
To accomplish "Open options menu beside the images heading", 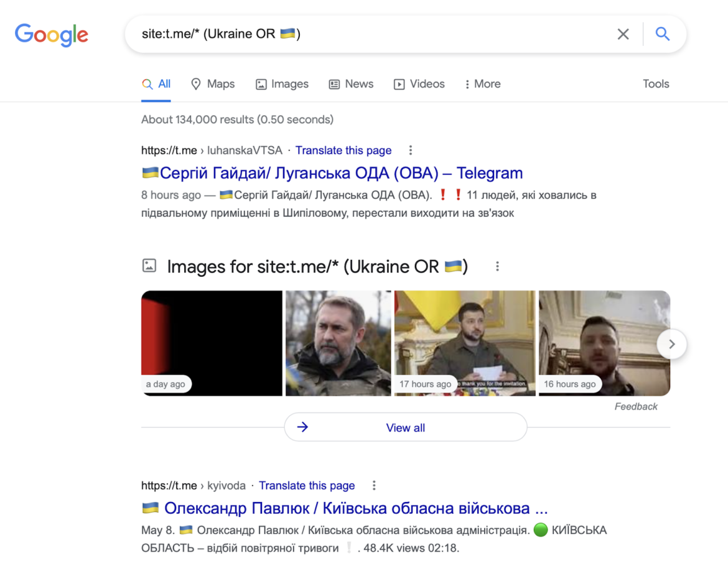I will [x=497, y=266].
